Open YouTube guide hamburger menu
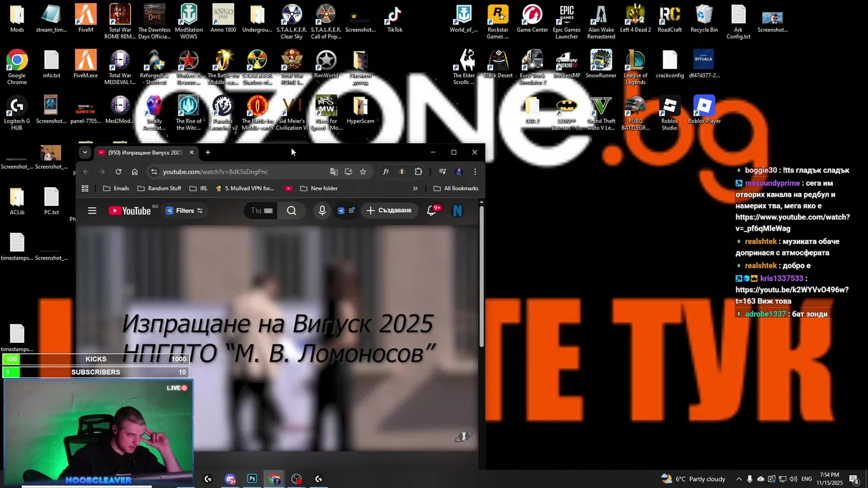The image size is (868, 488). pos(92,211)
